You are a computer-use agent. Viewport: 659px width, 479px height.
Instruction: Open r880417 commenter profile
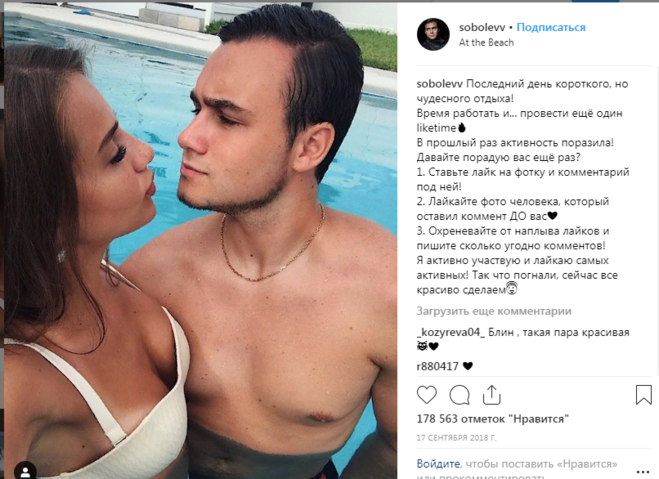pos(438,366)
